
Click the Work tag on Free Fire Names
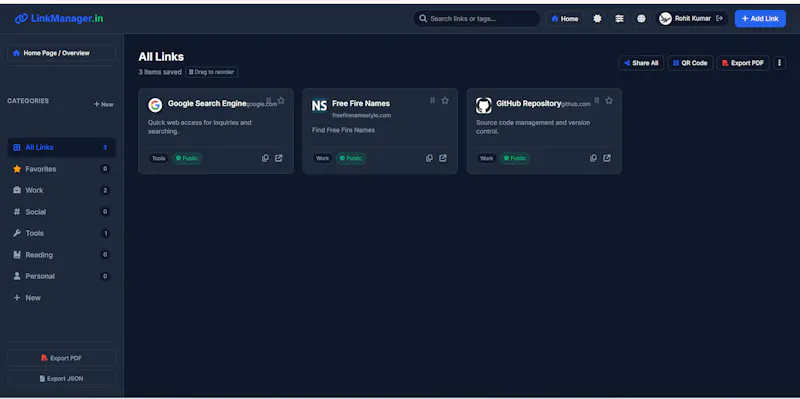click(x=322, y=159)
